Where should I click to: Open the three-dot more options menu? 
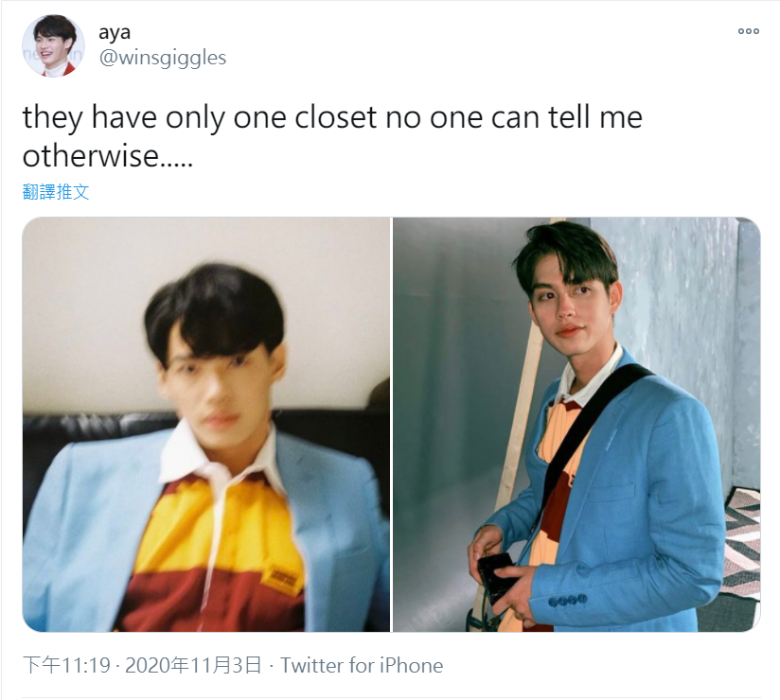[748, 31]
